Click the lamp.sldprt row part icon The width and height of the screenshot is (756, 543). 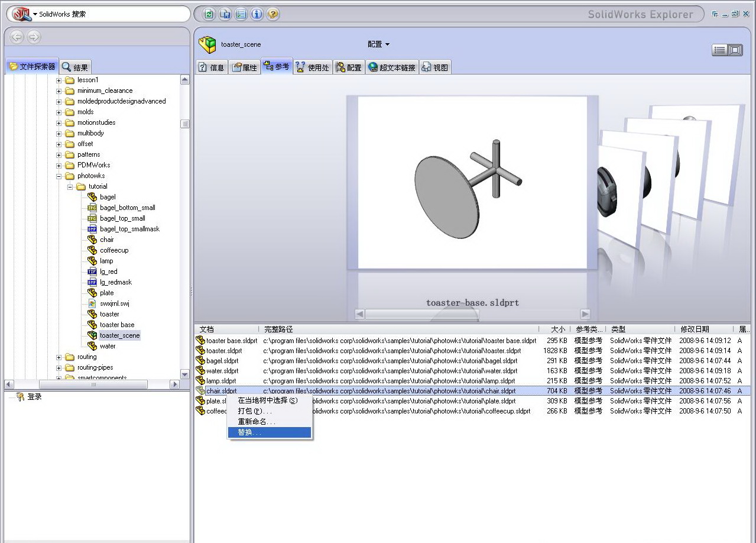[x=200, y=381]
